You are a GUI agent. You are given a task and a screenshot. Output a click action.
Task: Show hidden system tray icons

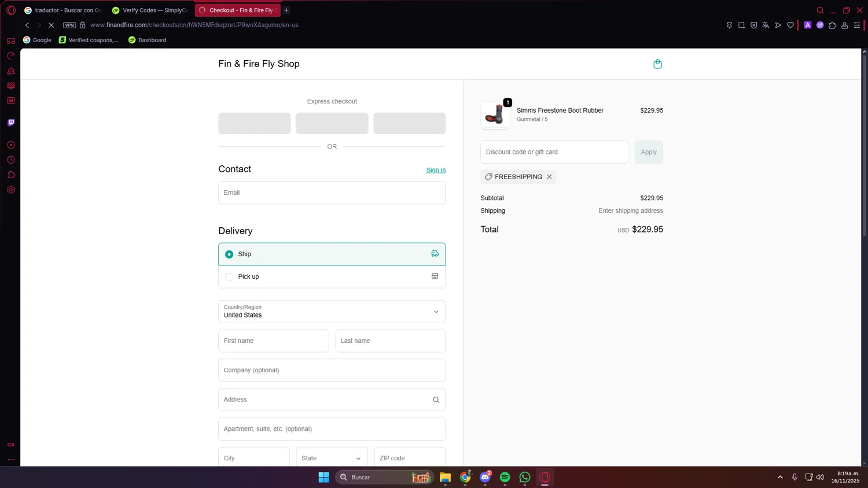[x=780, y=477]
